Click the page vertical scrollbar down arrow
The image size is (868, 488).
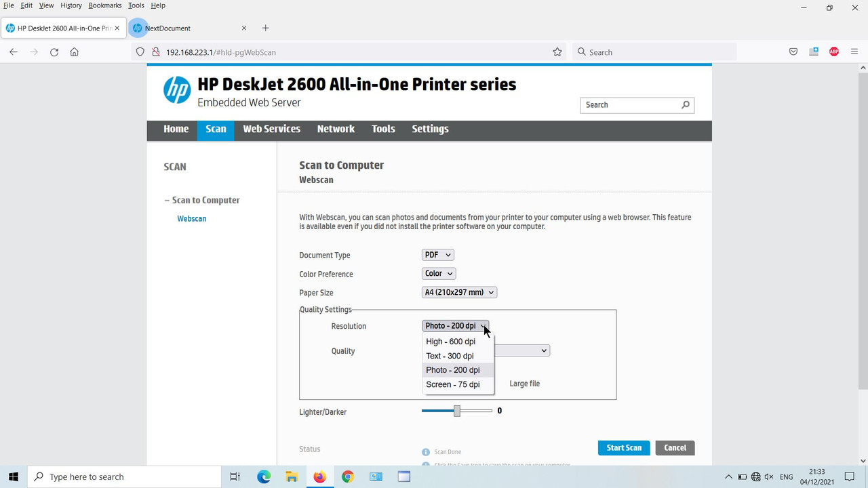(x=863, y=460)
